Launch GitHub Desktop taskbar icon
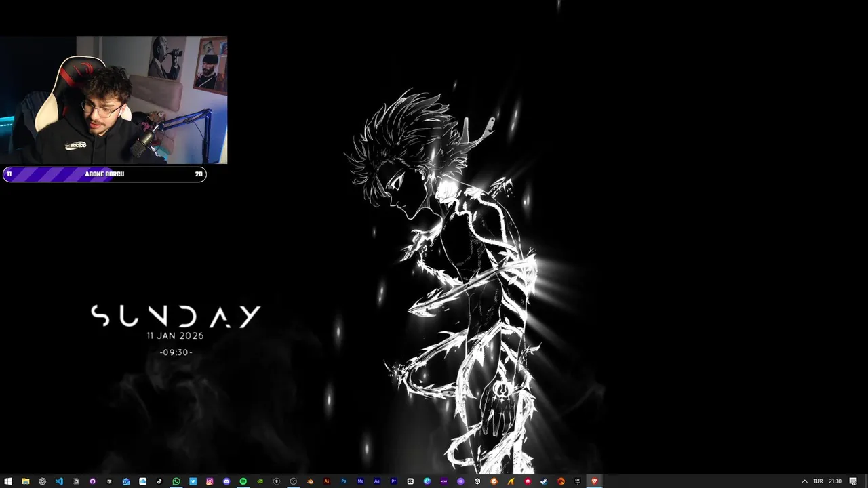 [92, 481]
